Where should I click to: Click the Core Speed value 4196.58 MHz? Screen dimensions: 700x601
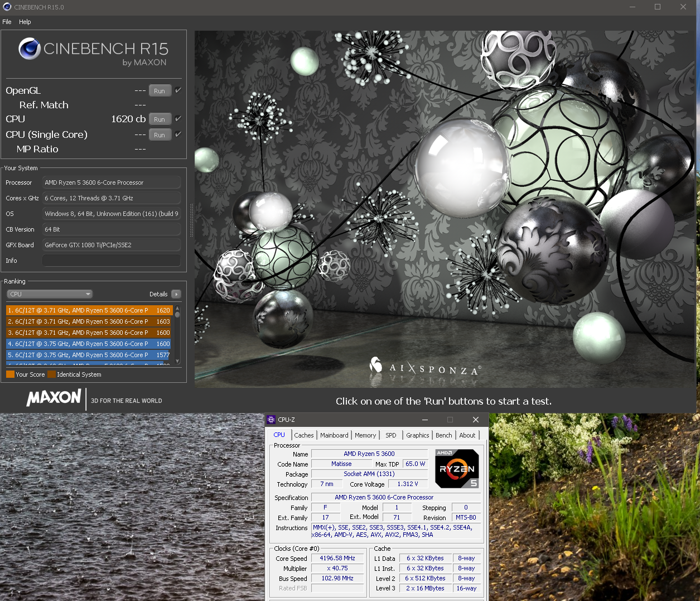click(337, 558)
